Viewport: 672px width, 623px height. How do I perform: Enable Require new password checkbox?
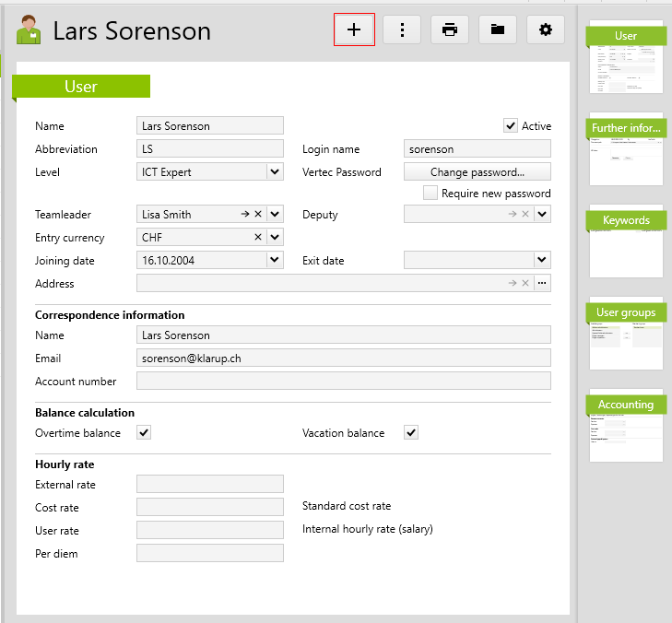(430, 194)
